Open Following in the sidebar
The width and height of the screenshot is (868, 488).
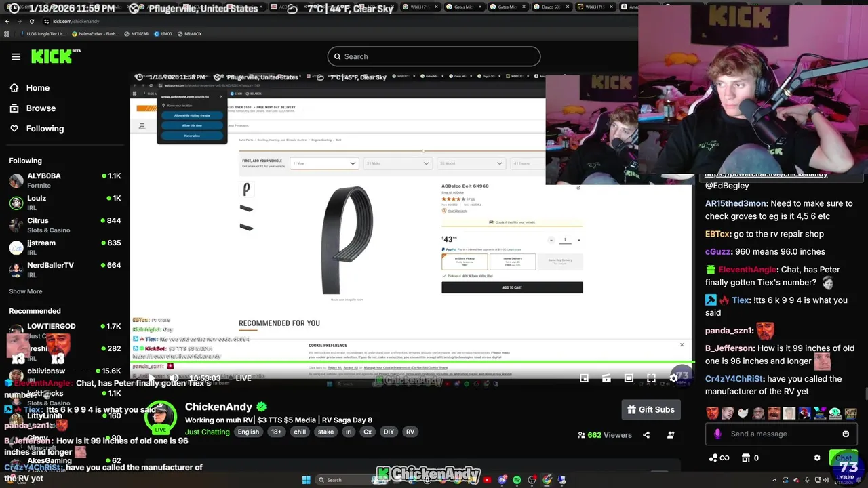[x=45, y=129]
